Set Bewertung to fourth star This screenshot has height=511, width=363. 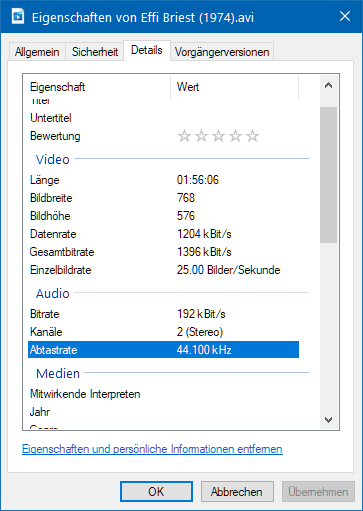pos(235,136)
